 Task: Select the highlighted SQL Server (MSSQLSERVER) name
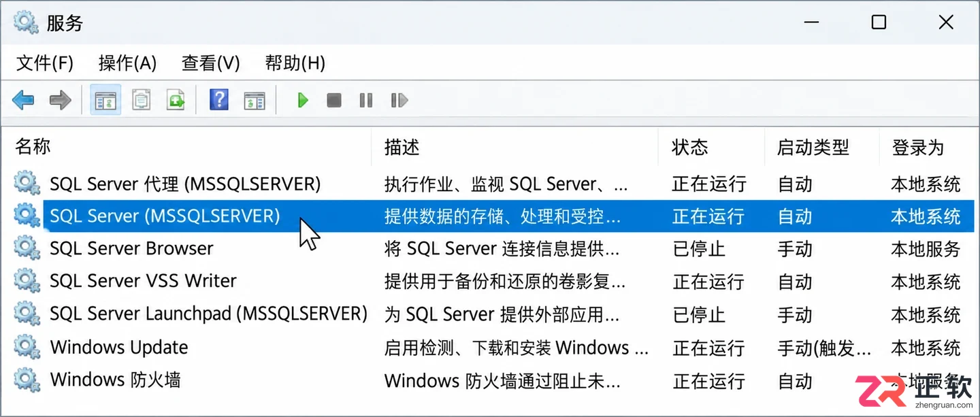pyautogui.click(x=165, y=216)
